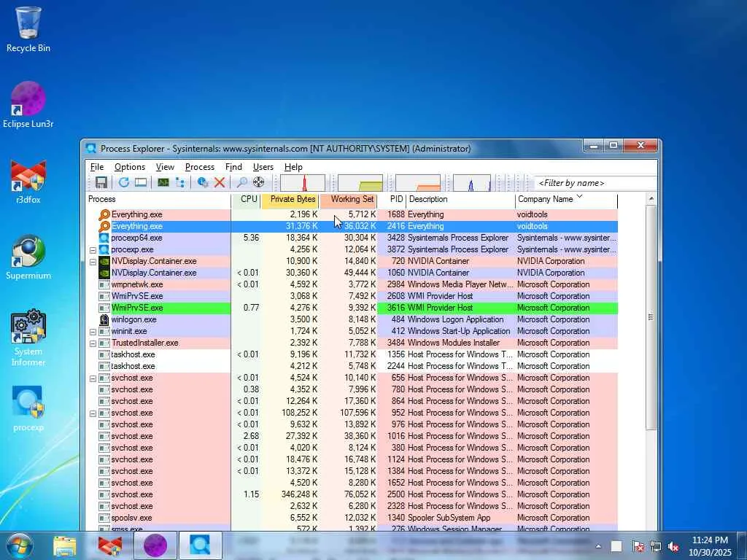The width and height of the screenshot is (747, 560).
Task: Sort by the Private Bytes column header
Action: (x=290, y=200)
